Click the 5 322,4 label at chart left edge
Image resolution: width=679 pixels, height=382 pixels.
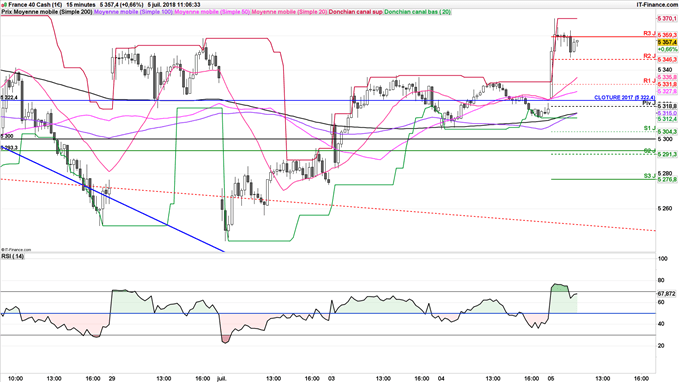pos(9,98)
